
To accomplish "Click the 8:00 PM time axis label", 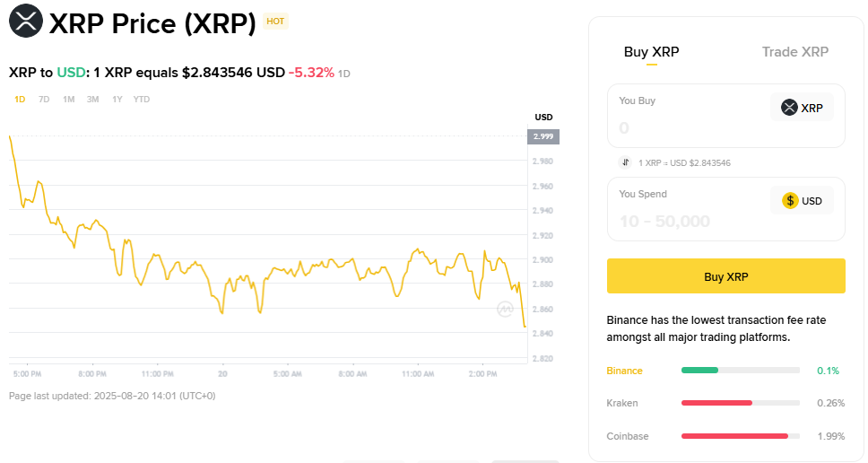I will (91, 374).
